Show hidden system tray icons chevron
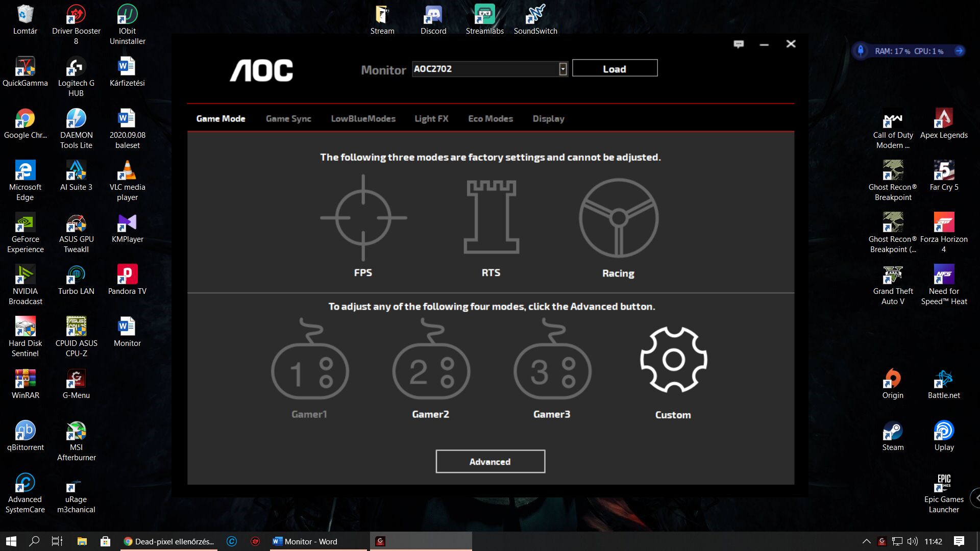This screenshot has height=551, width=980. [x=866, y=541]
